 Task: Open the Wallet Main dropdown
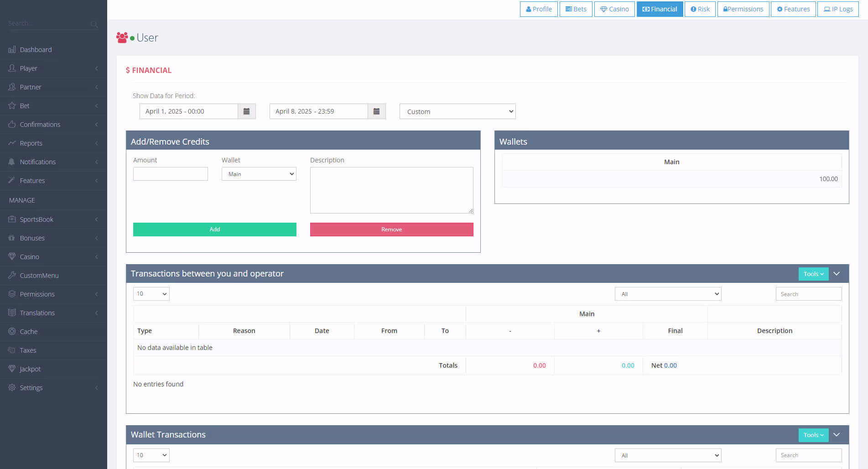259,174
